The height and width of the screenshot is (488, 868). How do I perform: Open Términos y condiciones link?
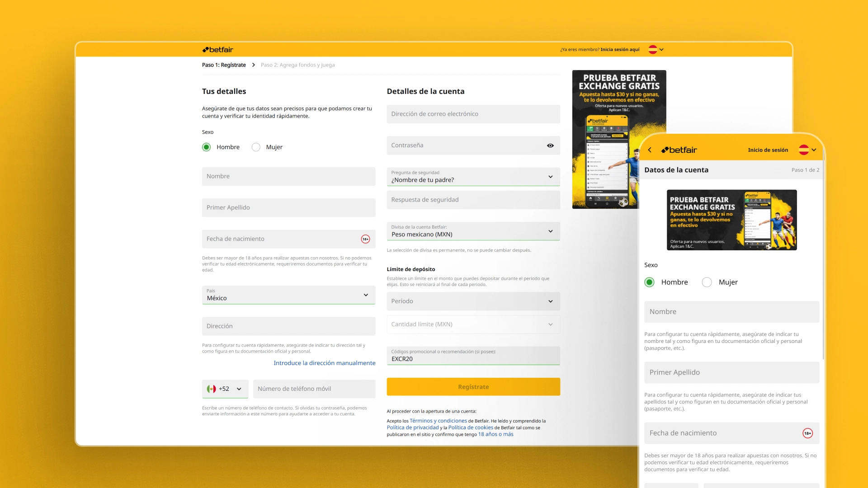438,421
